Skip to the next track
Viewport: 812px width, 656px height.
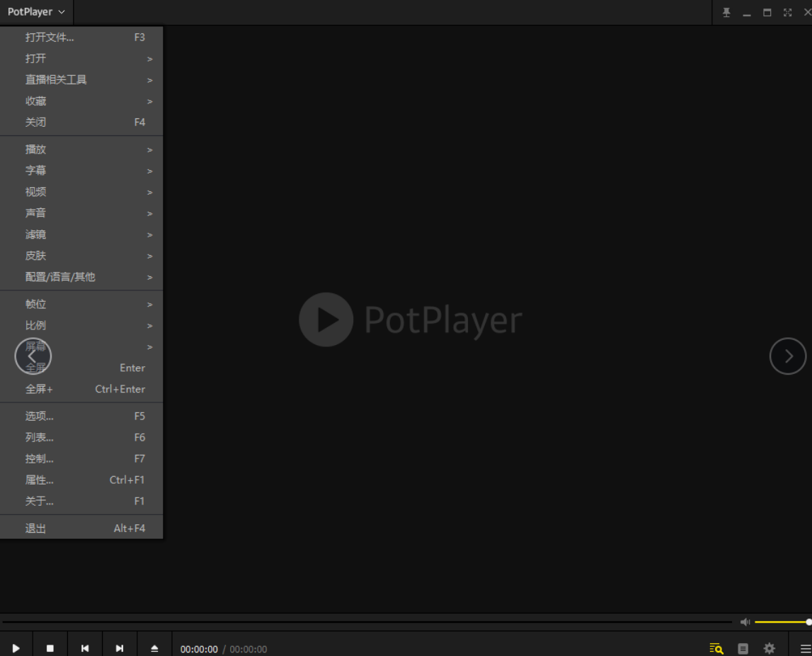pos(120,647)
